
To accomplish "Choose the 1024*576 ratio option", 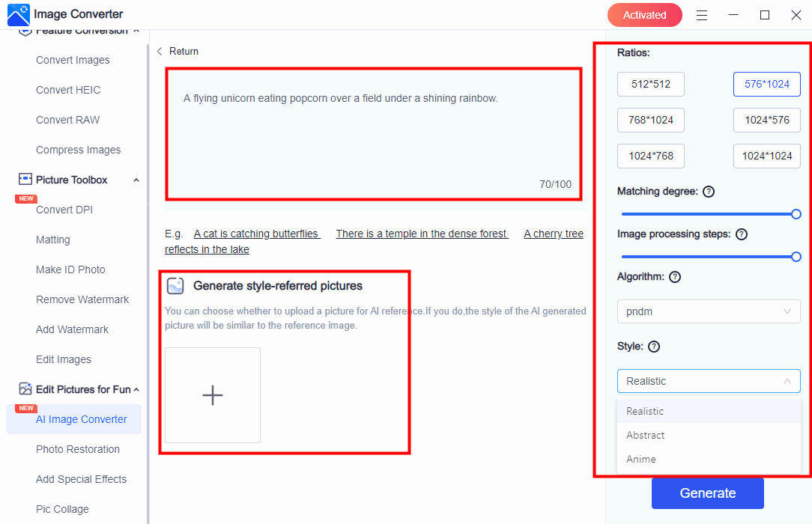I will click(x=766, y=120).
